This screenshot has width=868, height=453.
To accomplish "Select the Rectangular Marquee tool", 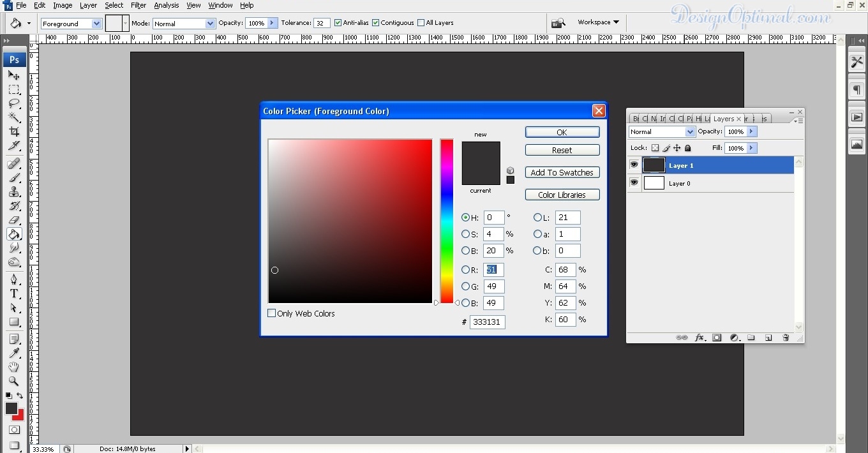I will click(14, 89).
